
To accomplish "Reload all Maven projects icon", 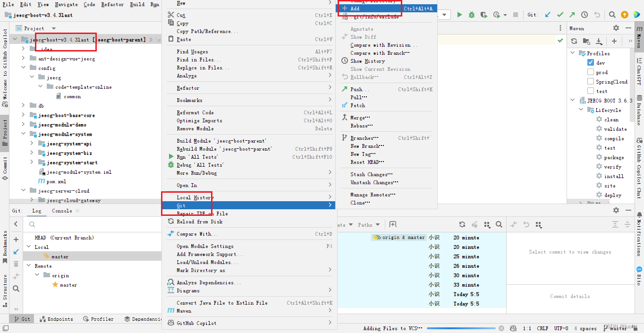I will [574, 41].
